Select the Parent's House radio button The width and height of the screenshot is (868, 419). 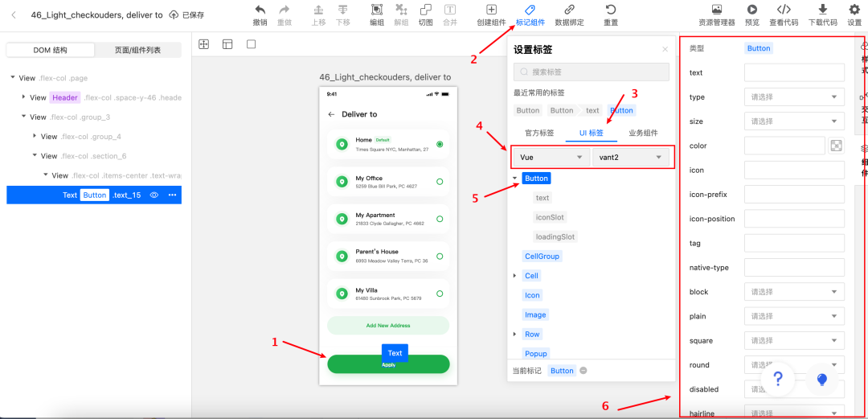[x=440, y=256]
